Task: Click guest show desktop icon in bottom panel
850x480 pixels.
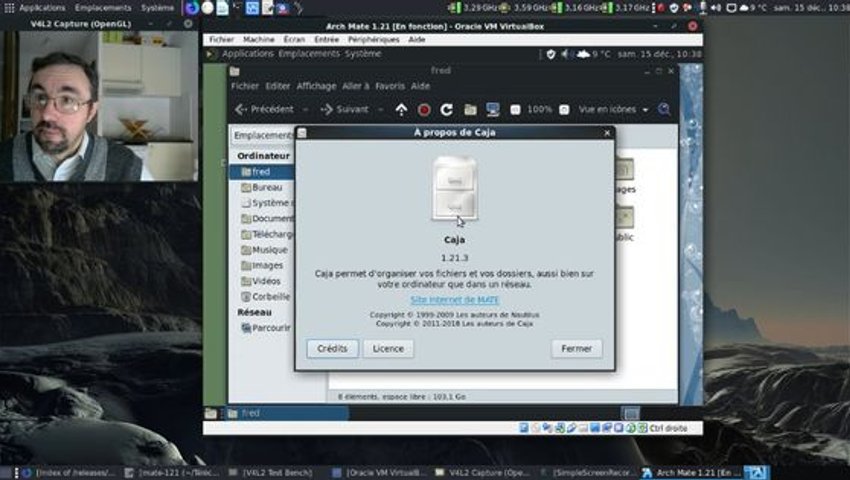Action: pyautogui.click(x=211, y=414)
